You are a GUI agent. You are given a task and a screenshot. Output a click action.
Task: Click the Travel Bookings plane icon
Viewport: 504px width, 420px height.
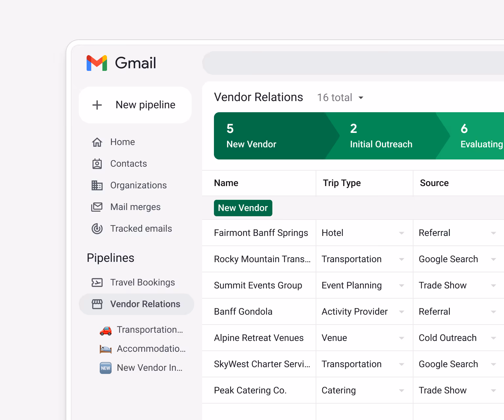click(x=97, y=283)
